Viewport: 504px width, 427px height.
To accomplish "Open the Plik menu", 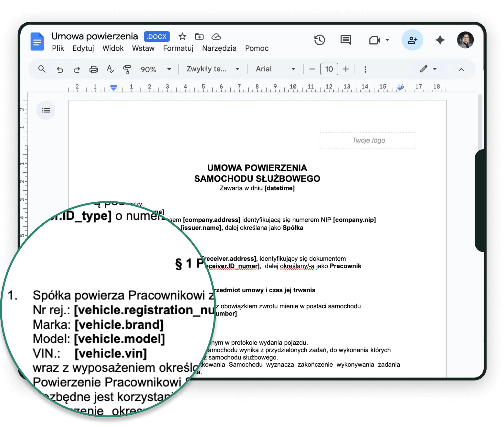I will 58,48.
